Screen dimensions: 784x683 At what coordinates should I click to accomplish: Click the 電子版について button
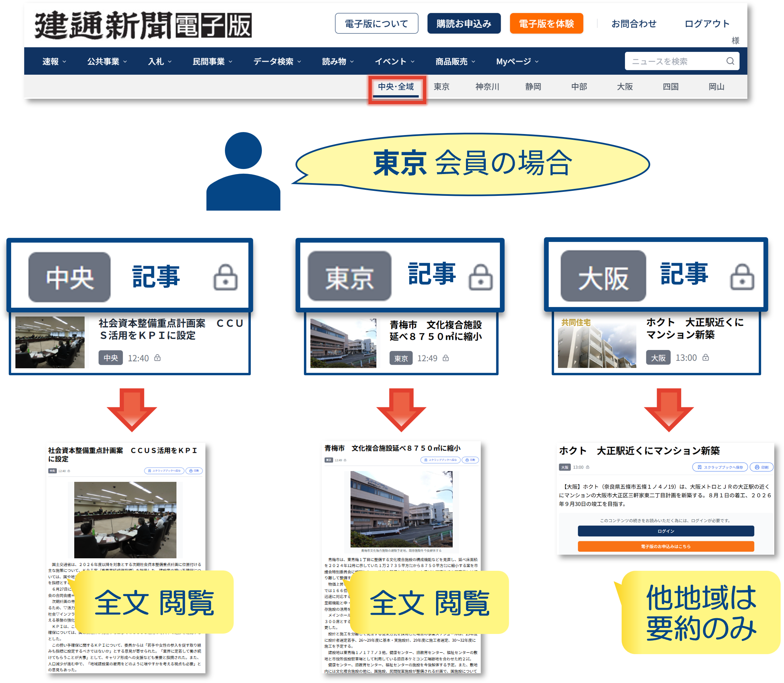376,24
